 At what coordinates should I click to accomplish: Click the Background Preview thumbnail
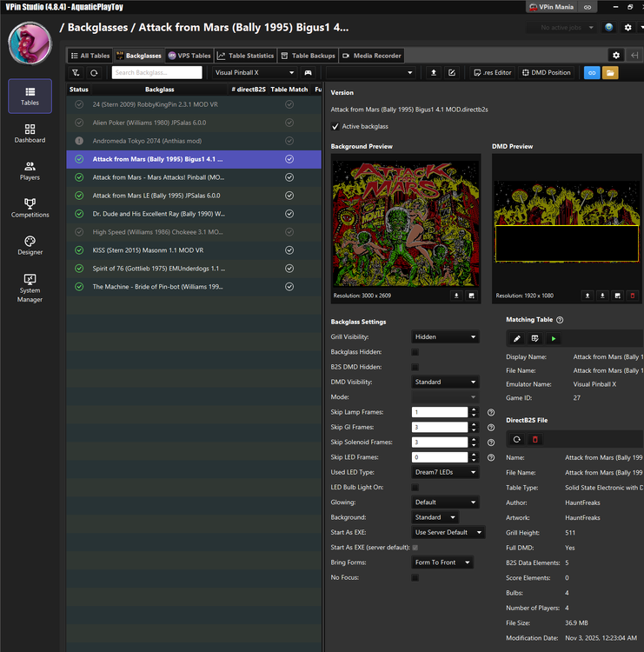[406, 223]
